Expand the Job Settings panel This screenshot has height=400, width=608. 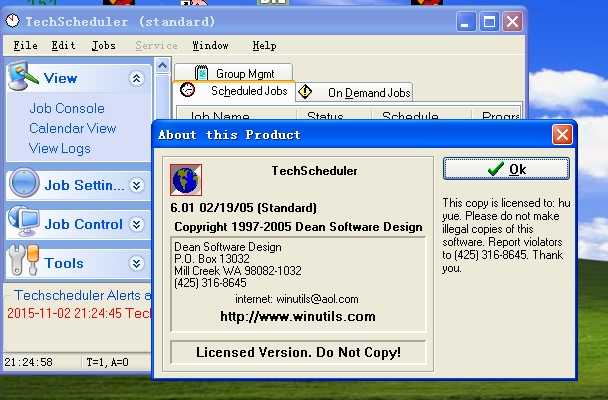pyautogui.click(x=136, y=185)
